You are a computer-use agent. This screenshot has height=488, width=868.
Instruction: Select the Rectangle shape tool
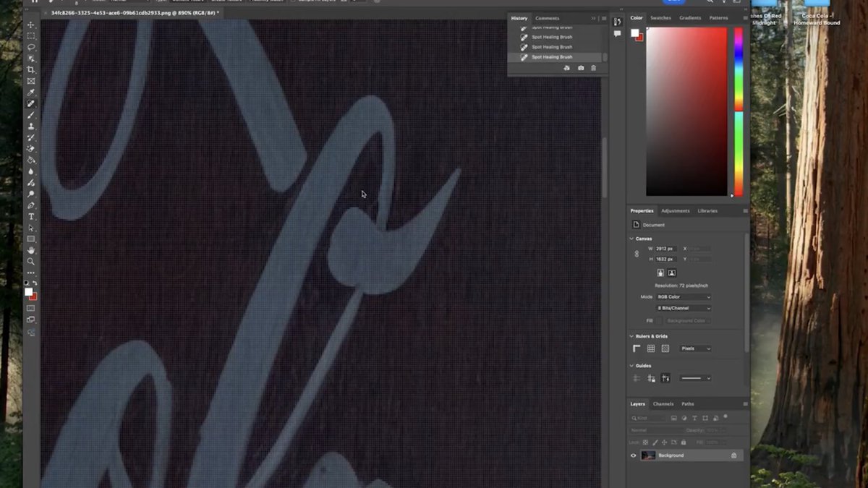31,239
